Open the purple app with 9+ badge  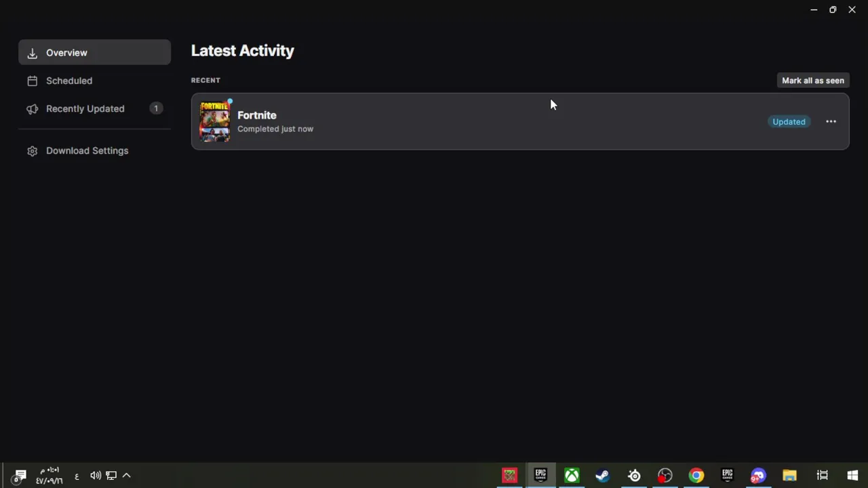pos(758,475)
